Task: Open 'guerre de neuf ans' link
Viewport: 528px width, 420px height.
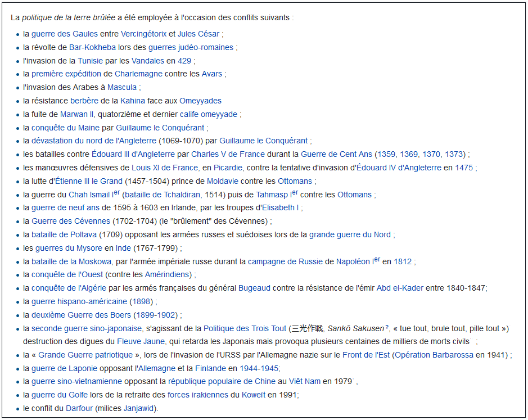Action: (x=65, y=208)
